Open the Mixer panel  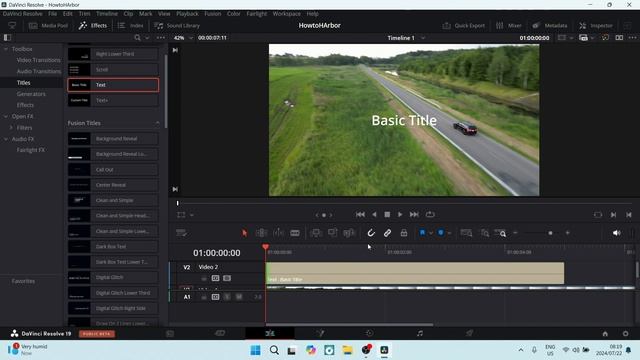509,25
